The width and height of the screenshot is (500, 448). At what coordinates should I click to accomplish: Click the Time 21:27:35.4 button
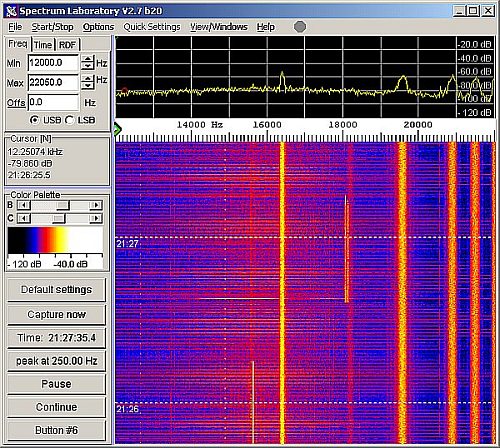pyautogui.click(x=56, y=338)
